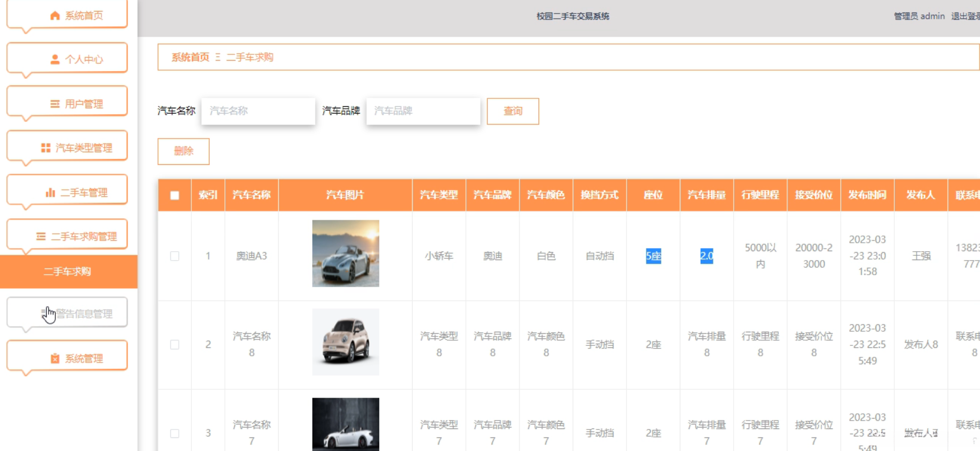The width and height of the screenshot is (980, 451).
Task: Click the highlighted 2.0 displacement cell
Action: tap(706, 256)
